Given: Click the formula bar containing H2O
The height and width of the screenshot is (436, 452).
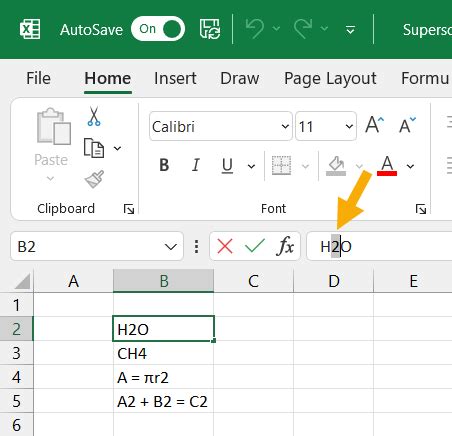Looking at the screenshot, I should (379, 247).
